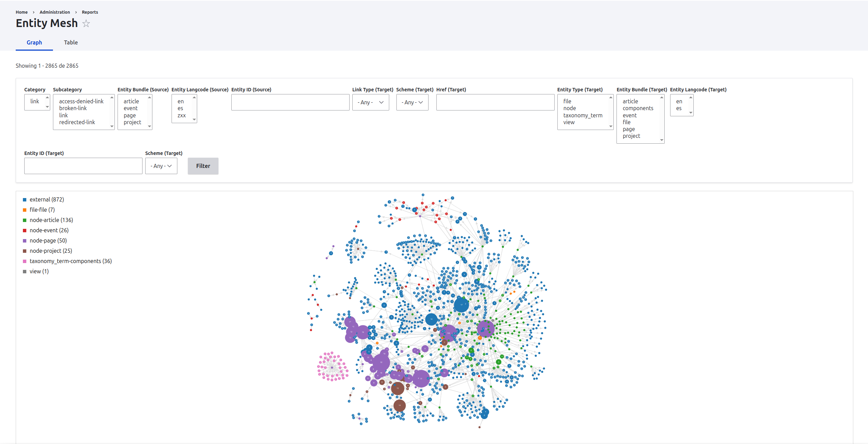The height and width of the screenshot is (444, 868).
Task: Open Reports breadcrumb link
Action: (x=90, y=12)
